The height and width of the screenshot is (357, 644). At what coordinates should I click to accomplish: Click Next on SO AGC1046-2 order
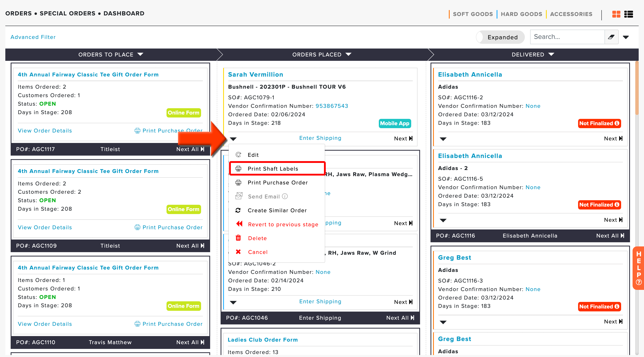403,302
